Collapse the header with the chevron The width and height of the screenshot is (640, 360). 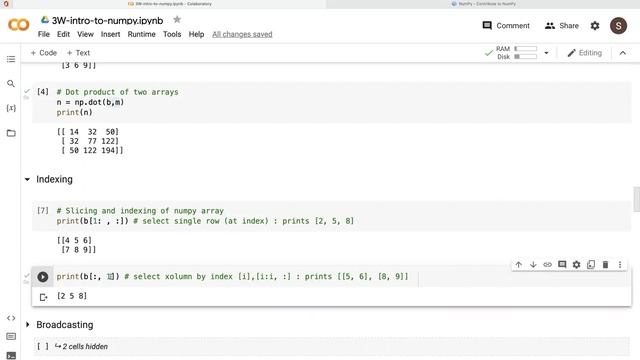[x=622, y=53]
